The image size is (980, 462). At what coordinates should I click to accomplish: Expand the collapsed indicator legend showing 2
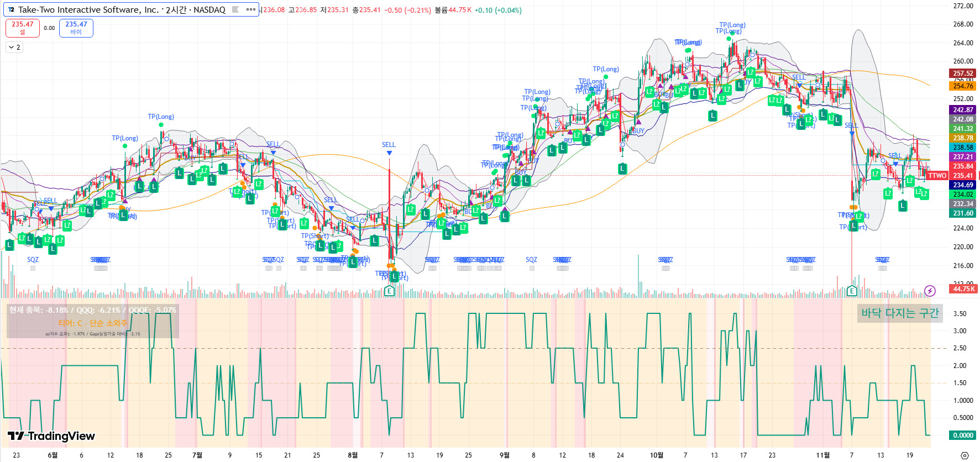pyautogui.click(x=14, y=48)
